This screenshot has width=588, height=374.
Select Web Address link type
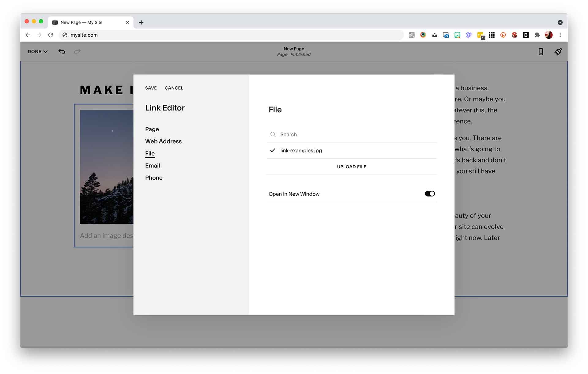[x=163, y=141]
